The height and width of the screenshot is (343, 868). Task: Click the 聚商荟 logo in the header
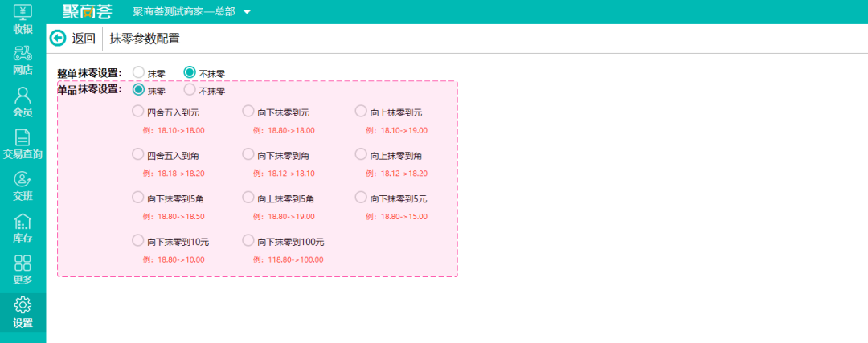(x=87, y=12)
